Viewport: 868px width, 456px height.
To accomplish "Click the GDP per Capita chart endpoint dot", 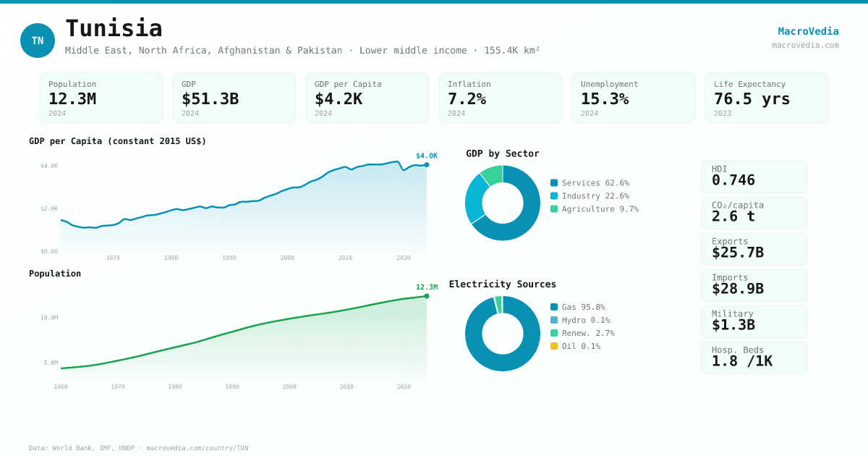I will (427, 165).
